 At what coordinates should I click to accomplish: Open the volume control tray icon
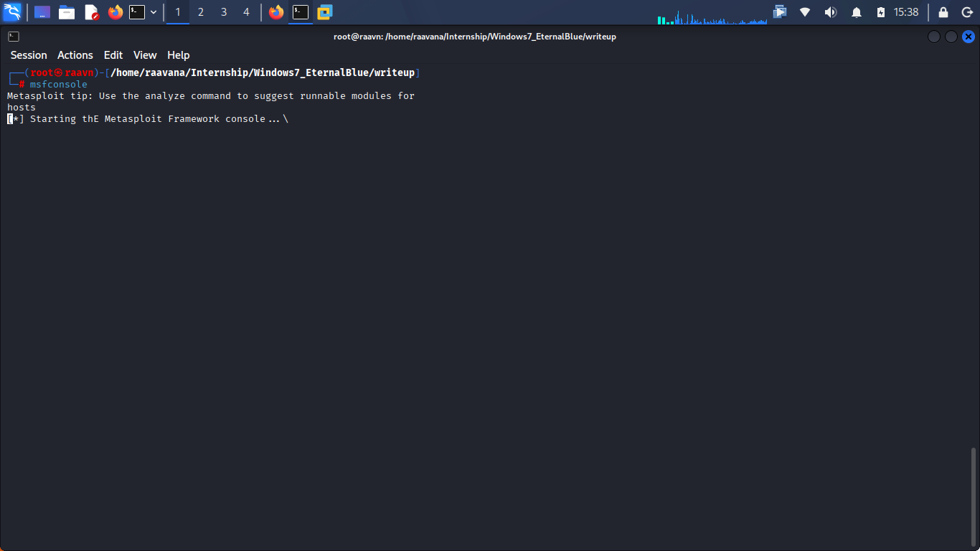click(x=830, y=12)
